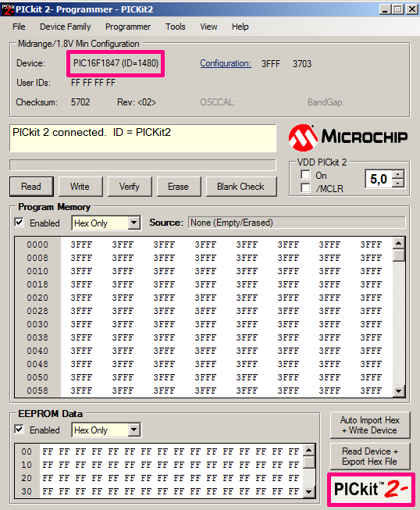Increase VDD voltage with up arrow
This screenshot has width=420, height=510.
point(398,175)
